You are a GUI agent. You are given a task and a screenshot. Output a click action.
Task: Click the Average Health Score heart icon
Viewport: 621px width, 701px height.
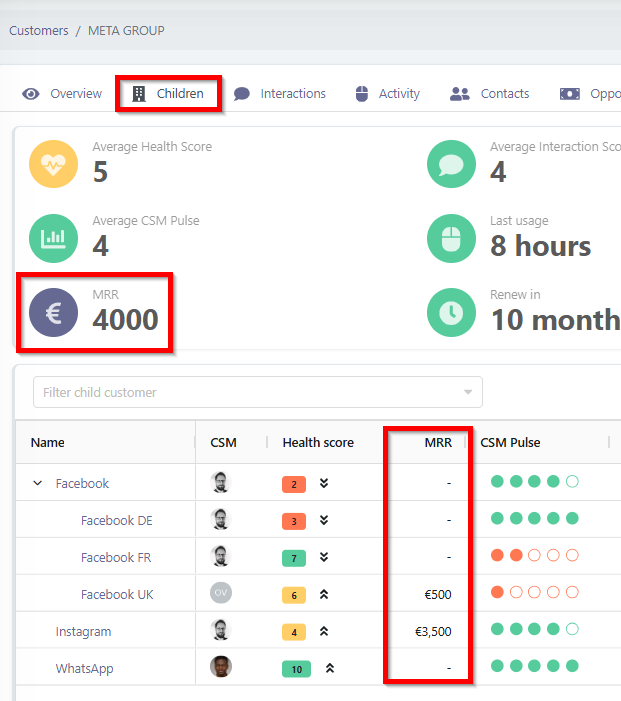[54, 164]
